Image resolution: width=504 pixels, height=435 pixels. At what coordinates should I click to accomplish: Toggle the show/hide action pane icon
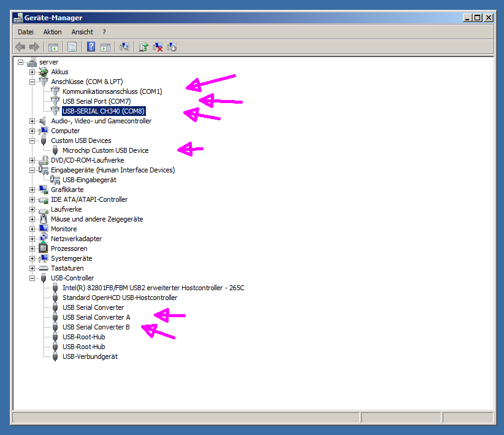[105, 47]
